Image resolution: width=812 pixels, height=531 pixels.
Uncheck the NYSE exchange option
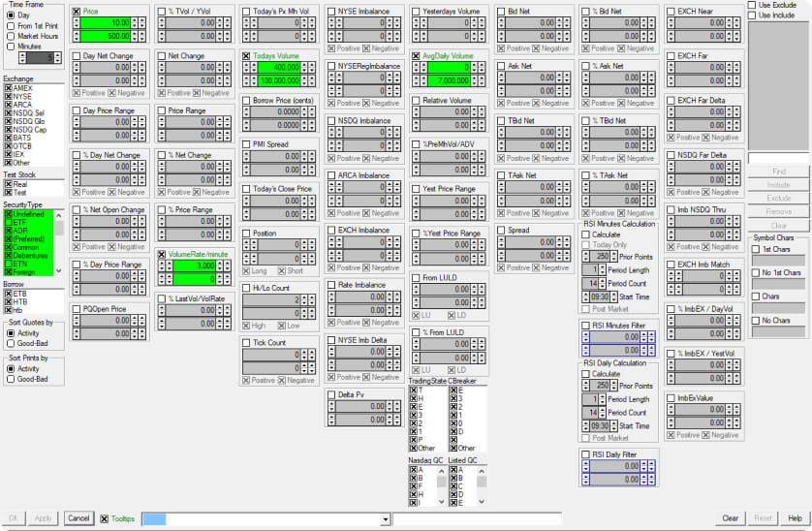[x=9, y=96]
